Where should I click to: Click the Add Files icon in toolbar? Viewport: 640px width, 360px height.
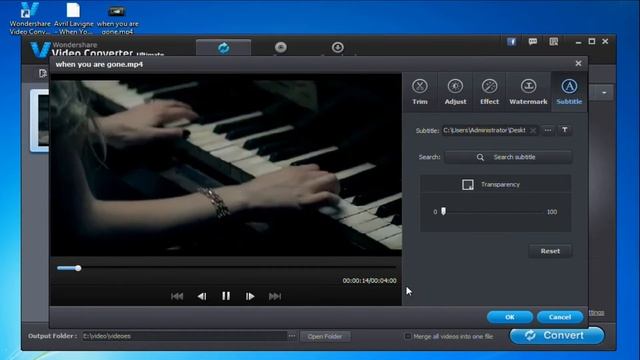[43, 73]
